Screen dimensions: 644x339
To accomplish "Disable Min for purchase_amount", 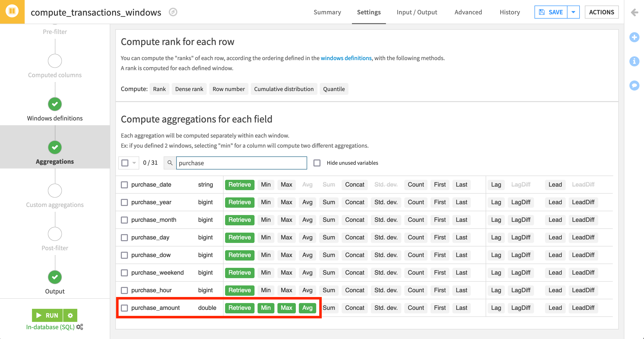I will [266, 308].
